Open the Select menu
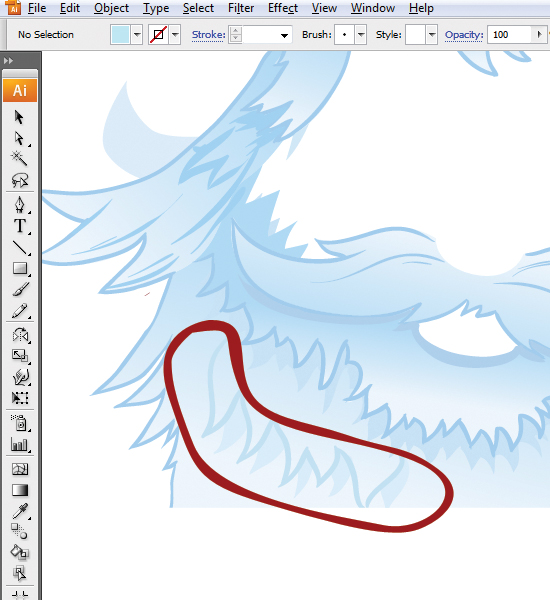Screen dimensions: 550x600 [x=198, y=8]
